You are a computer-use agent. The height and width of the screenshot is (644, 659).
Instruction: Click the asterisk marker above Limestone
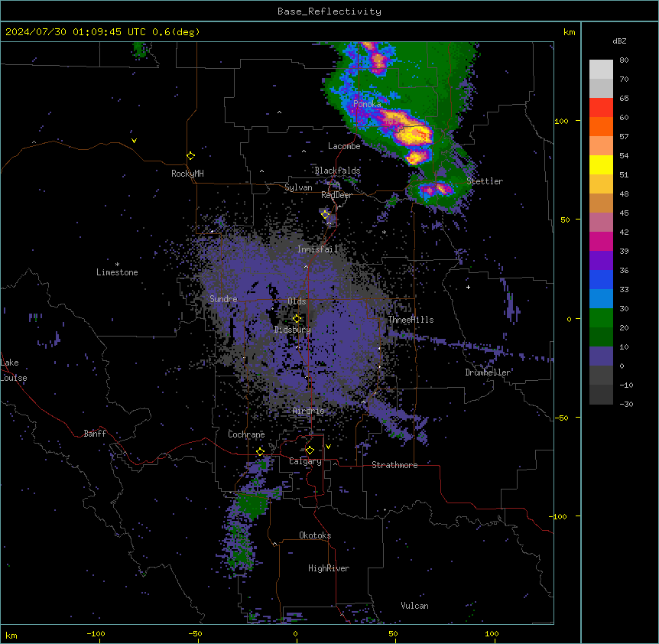pos(117,265)
